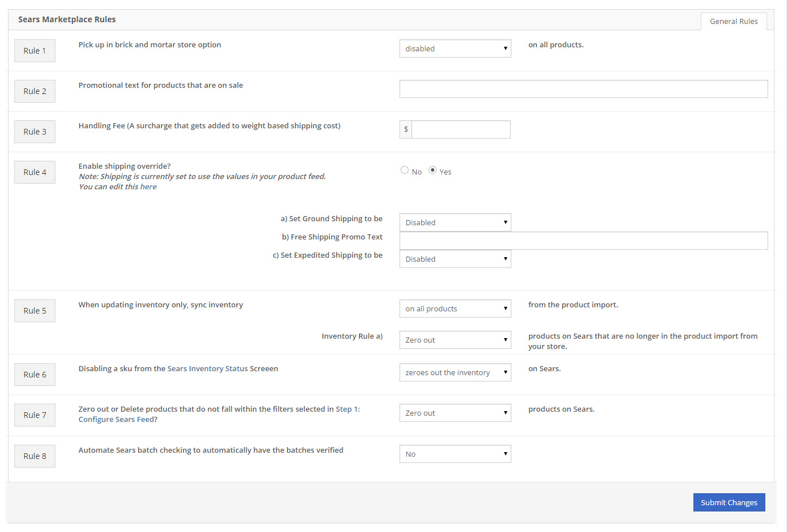Click the 'on all products.' text

pos(556,45)
